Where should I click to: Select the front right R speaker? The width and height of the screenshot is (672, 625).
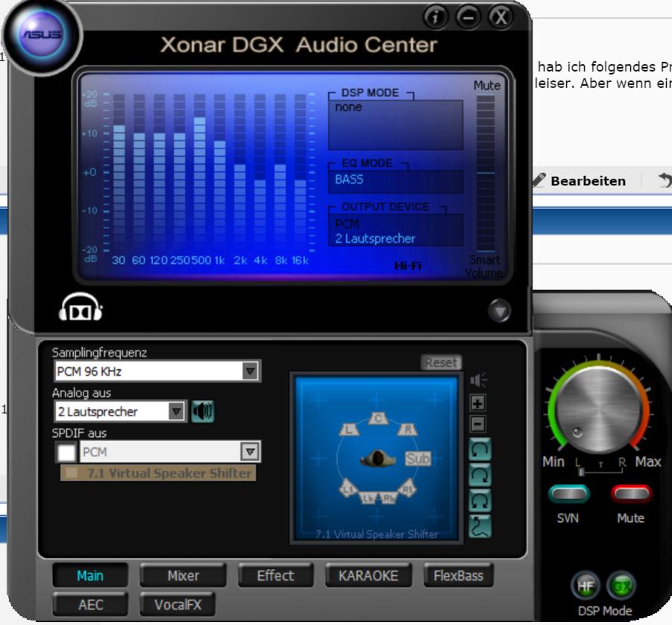(x=407, y=429)
